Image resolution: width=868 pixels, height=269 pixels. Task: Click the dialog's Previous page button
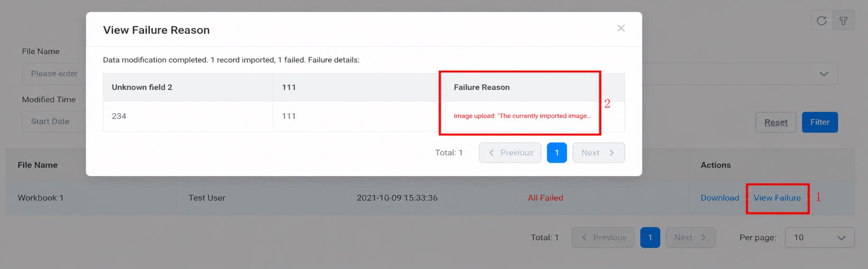(510, 153)
